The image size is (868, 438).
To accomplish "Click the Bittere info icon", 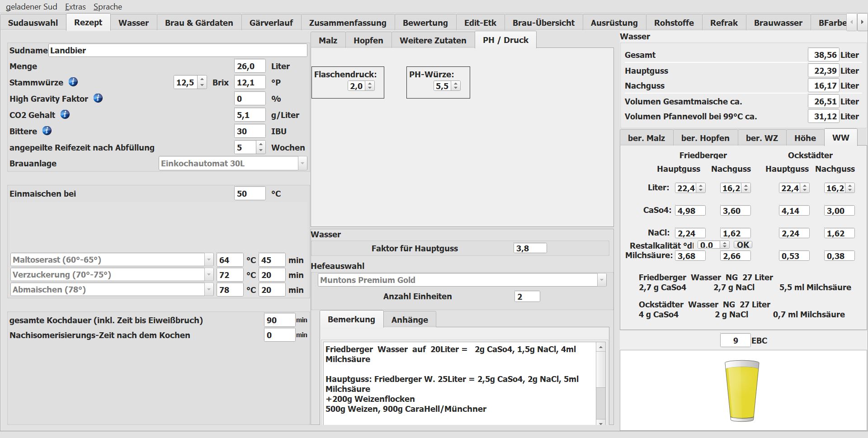I will 47,131.
